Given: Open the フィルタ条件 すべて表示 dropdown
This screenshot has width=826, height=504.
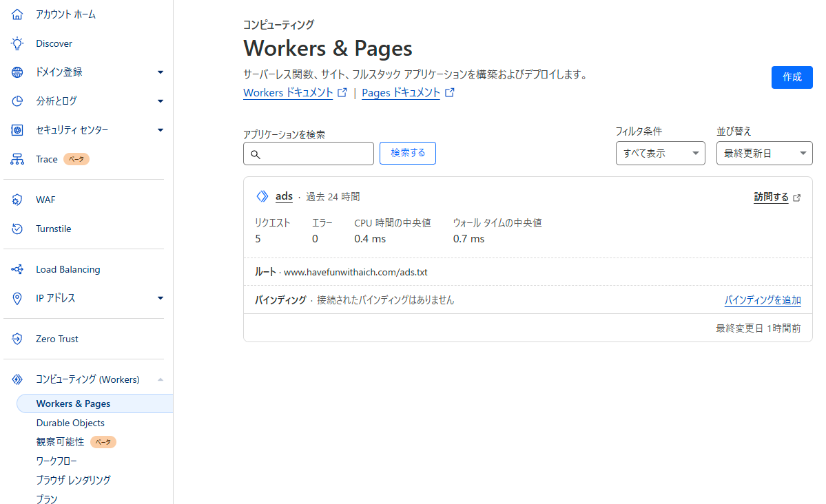Looking at the screenshot, I should (x=660, y=154).
